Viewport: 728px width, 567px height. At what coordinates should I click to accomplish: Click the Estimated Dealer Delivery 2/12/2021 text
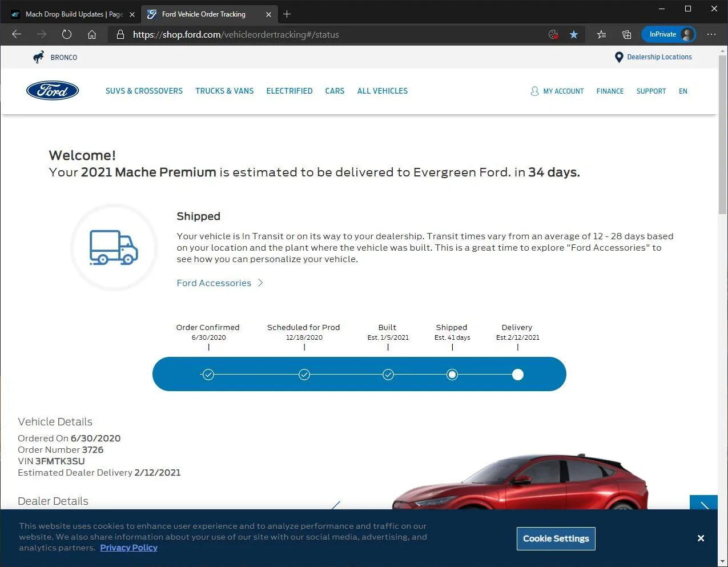pyautogui.click(x=99, y=473)
